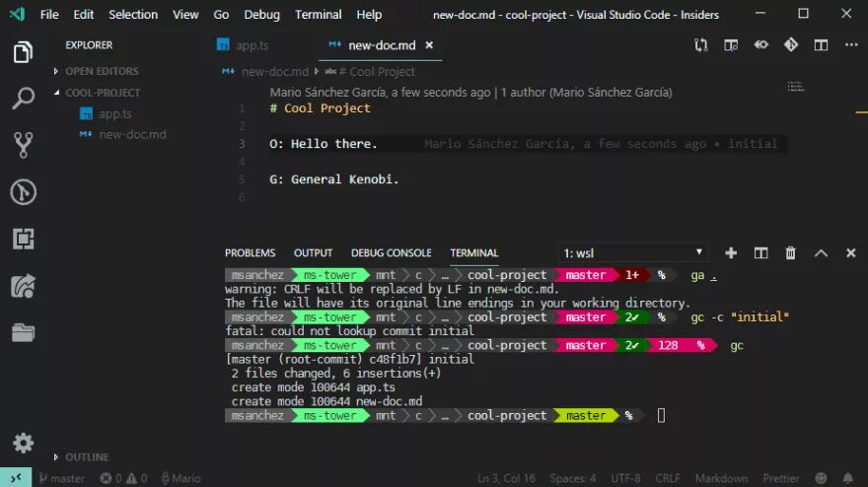The width and height of the screenshot is (868, 487).
Task: Close the terminal panel
Action: [x=851, y=253]
